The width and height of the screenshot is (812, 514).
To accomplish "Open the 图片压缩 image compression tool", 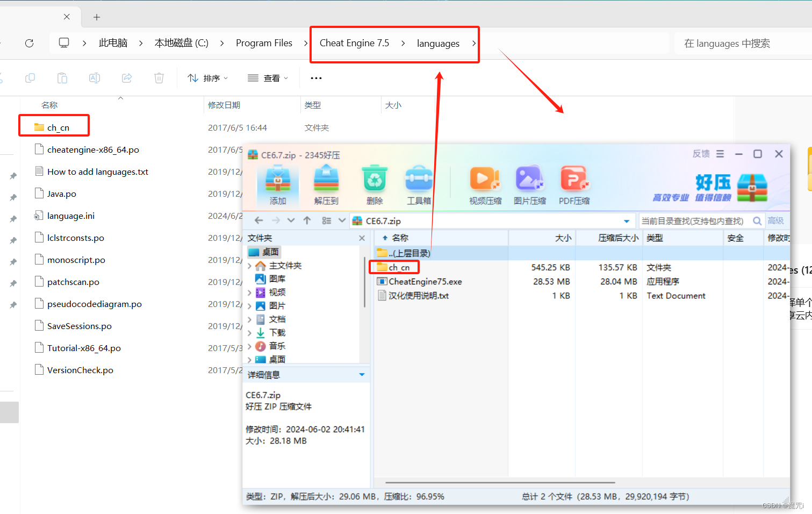I will 530,185.
